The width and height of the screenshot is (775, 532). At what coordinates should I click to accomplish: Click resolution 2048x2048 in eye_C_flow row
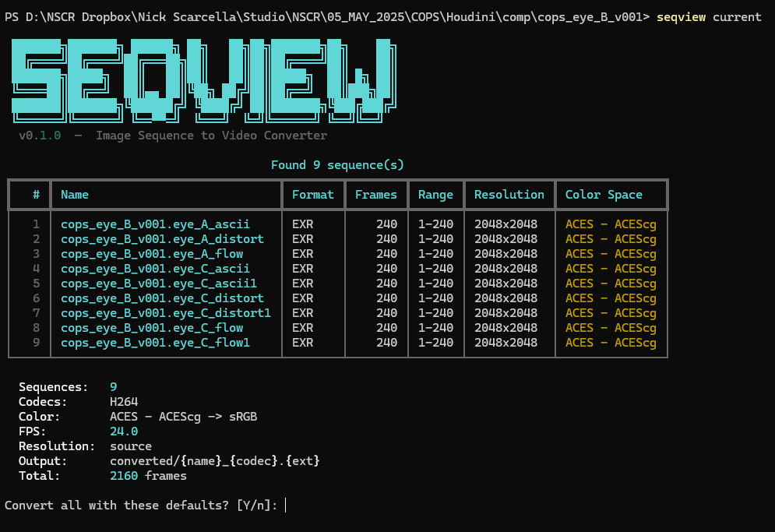(506, 328)
